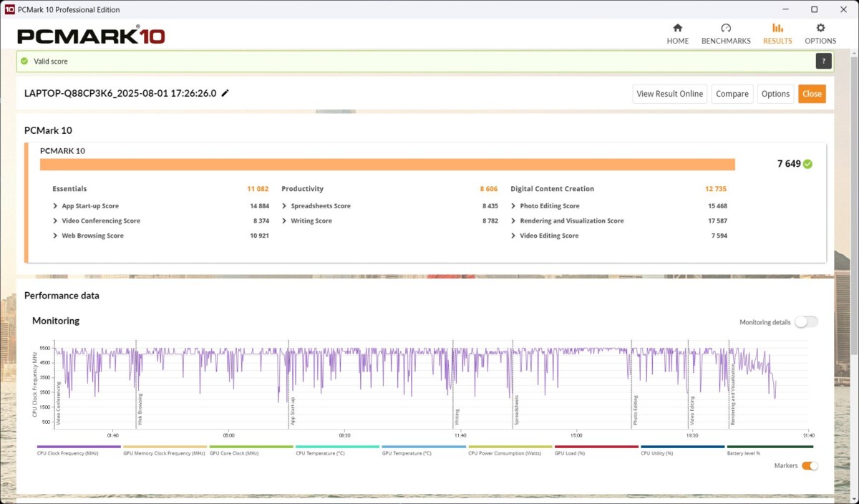
Task: Click the orange PCMark 10 score bar
Action: coord(387,164)
